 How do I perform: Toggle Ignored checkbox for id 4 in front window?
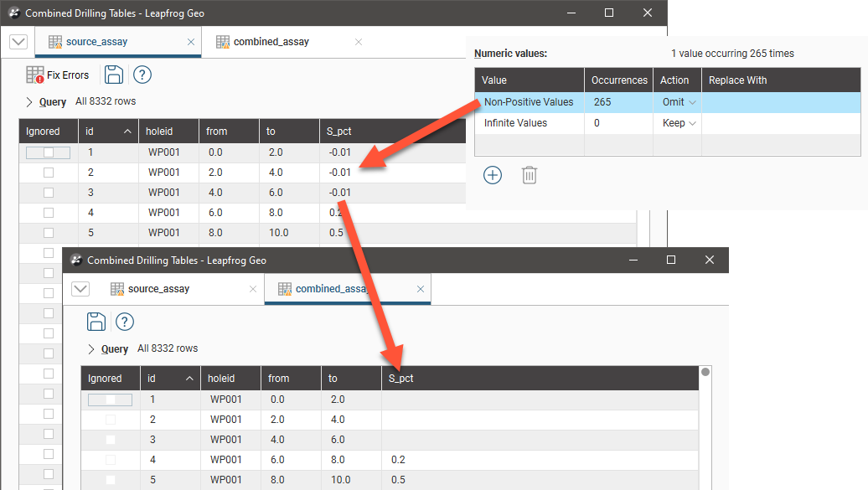click(x=111, y=460)
